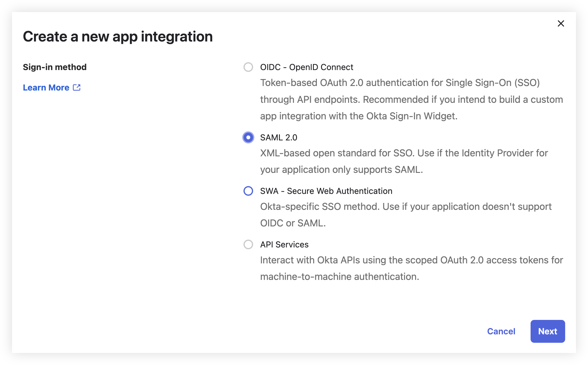
Task: Select the OIDC - OpenID Connect radio button
Action: tap(248, 67)
